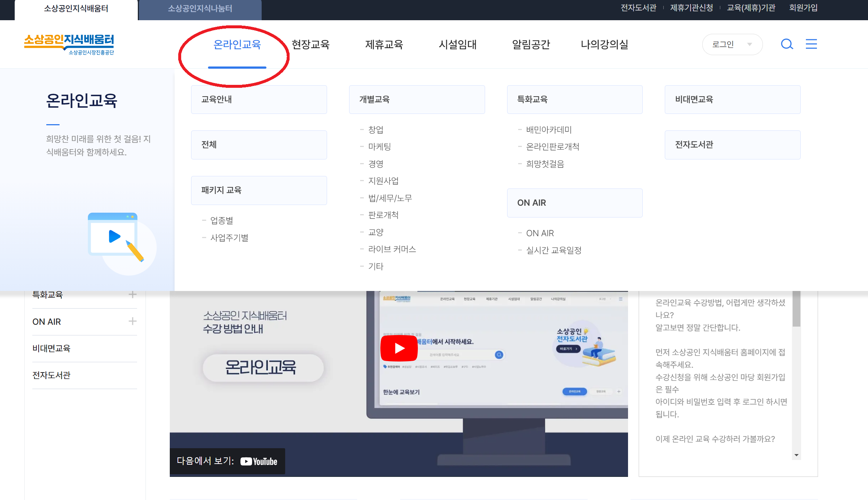This screenshot has height=500, width=868.
Task: Select 전자도서관 box in dropdown menu
Action: click(x=732, y=145)
